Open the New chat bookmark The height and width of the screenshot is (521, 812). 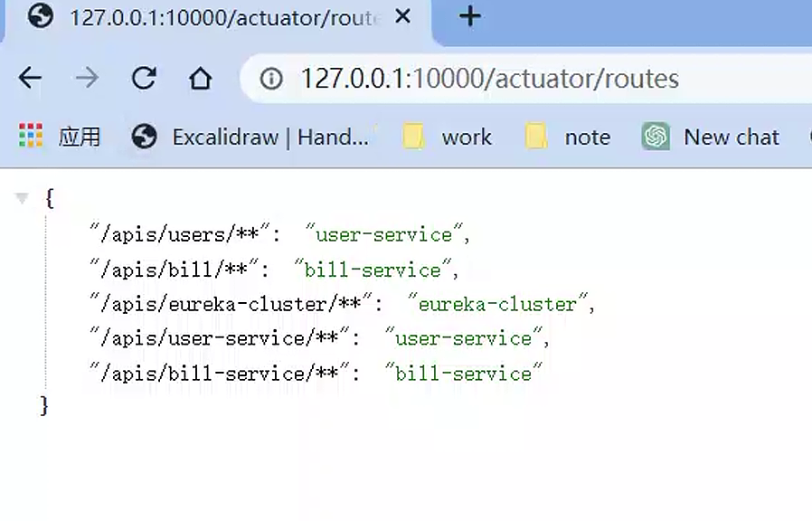[711, 137]
